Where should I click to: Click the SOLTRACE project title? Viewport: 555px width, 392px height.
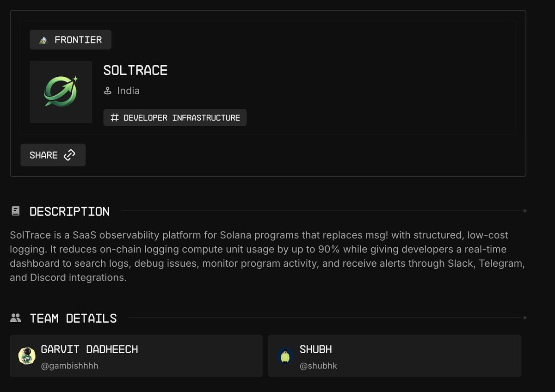coord(136,70)
